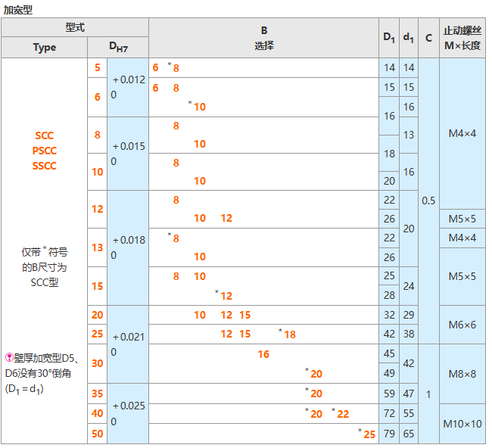Select bore diameter 25 in DH7 column
This screenshot has height=448, width=492.
coord(98,334)
